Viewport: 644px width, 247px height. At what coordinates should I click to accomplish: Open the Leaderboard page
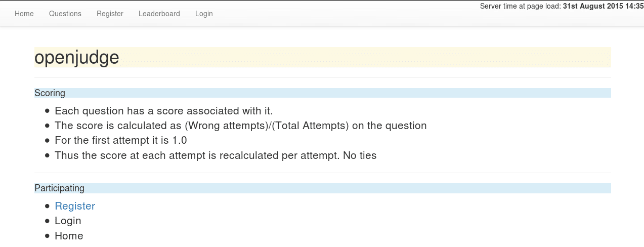point(159,14)
